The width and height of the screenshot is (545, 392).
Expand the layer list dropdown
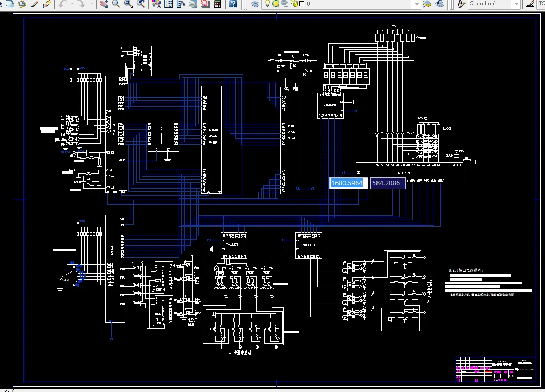pyautogui.click(x=416, y=4)
